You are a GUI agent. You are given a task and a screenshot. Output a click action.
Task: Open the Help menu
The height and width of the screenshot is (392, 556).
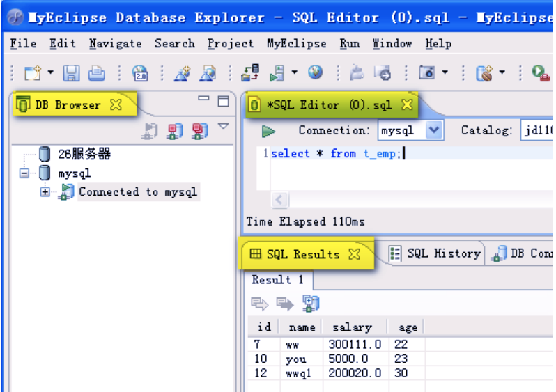(438, 44)
